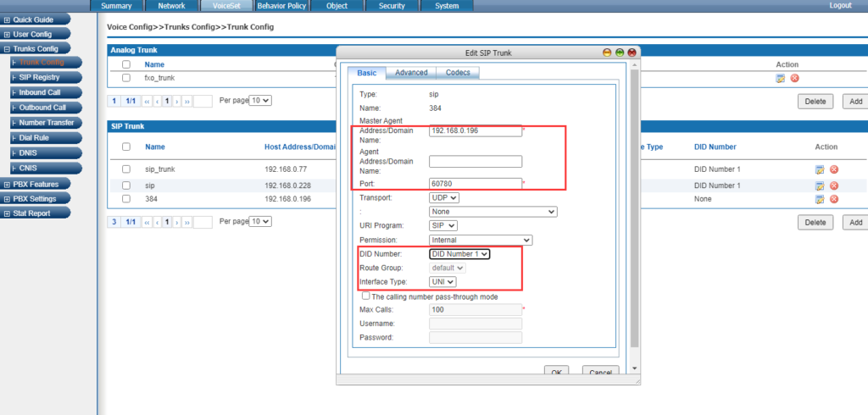868x415 pixels.
Task: Go to Summary tab
Action: click(116, 6)
